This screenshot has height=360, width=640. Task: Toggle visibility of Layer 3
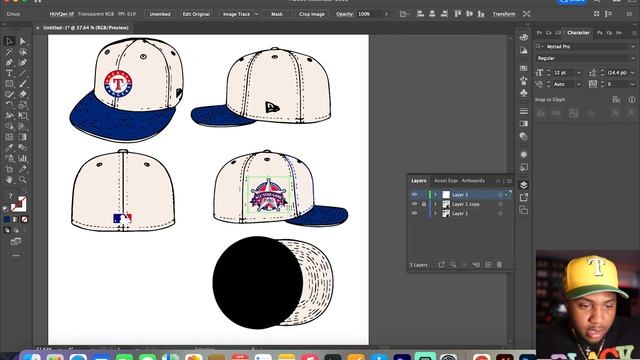pyautogui.click(x=415, y=195)
